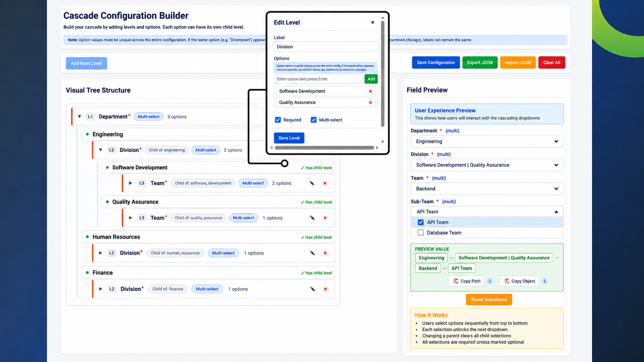
Task: Click the green Add option button
Action: tap(371, 79)
